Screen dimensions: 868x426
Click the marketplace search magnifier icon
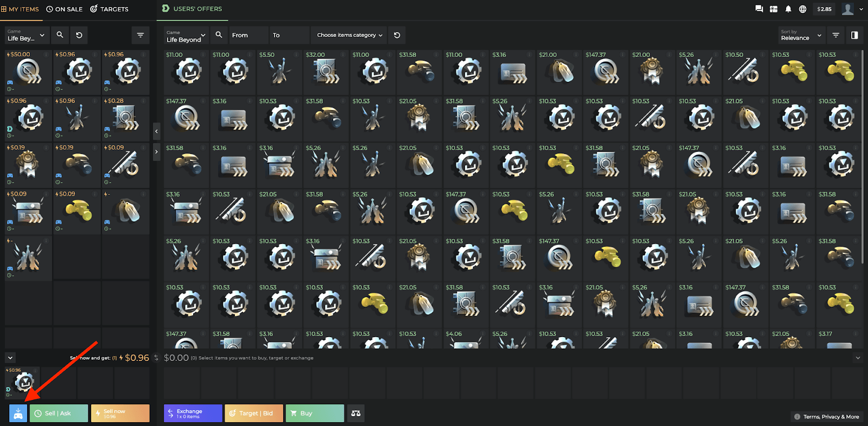tap(219, 35)
